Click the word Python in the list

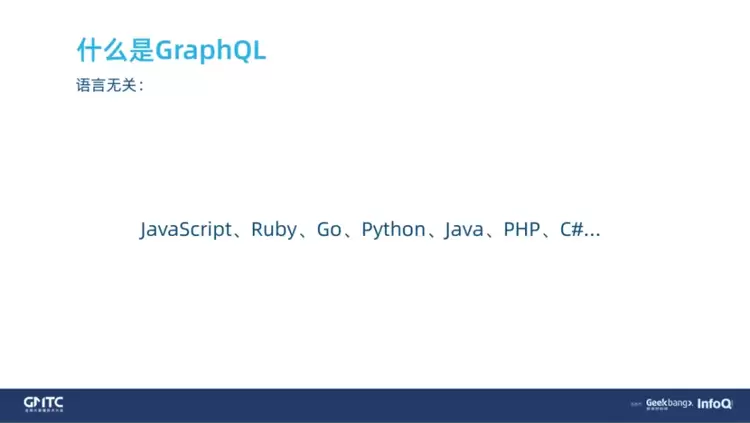pyautogui.click(x=393, y=230)
